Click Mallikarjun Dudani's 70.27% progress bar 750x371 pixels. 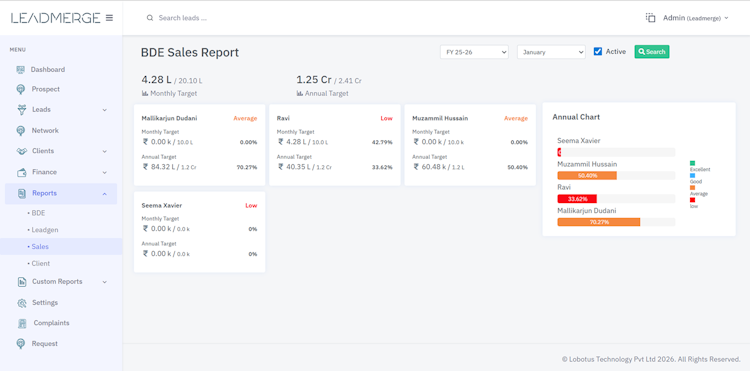pos(599,222)
